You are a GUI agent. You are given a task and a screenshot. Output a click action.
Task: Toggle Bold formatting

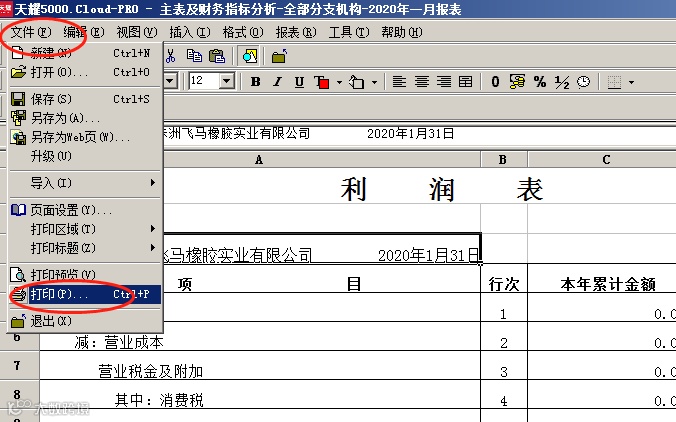(256, 81)
